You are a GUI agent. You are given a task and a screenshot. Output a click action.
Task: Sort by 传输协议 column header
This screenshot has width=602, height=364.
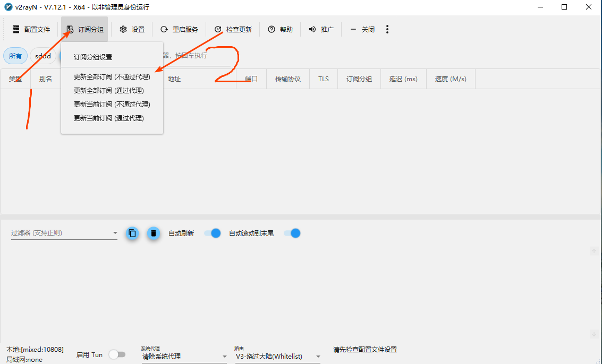[x=288, y=79]
